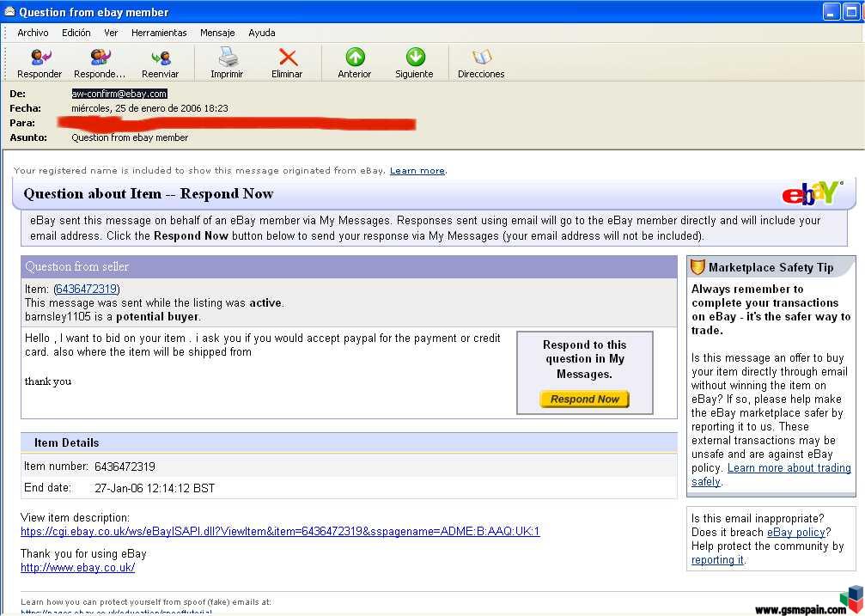Click the envelope icon in title bar
This screenshot has width=865, height=616.
coord(9,11)
